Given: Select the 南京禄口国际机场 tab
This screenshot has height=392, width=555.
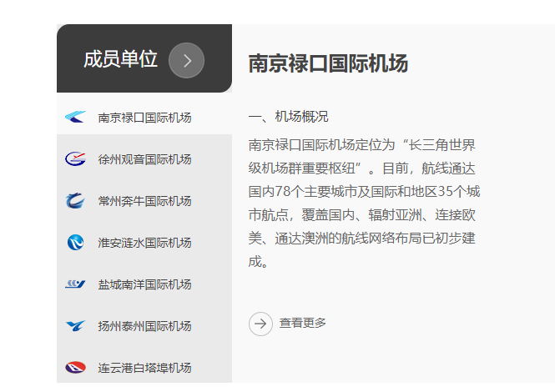Looking at the screenshot, I should [144, 117].
